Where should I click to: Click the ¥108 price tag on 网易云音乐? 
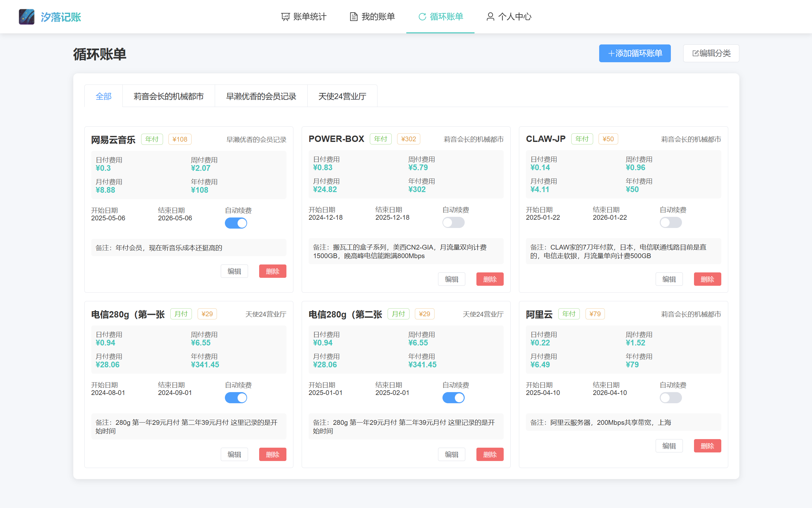point(180,139)
